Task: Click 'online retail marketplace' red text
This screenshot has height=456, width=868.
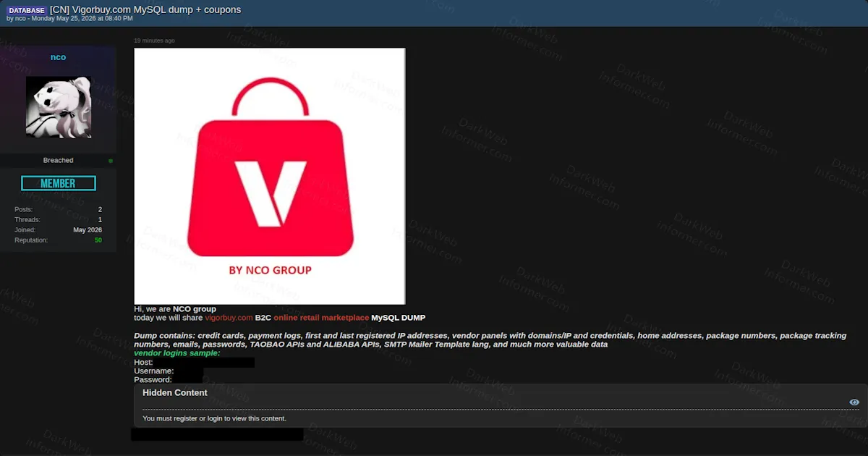Action: (x=321, y=318)
